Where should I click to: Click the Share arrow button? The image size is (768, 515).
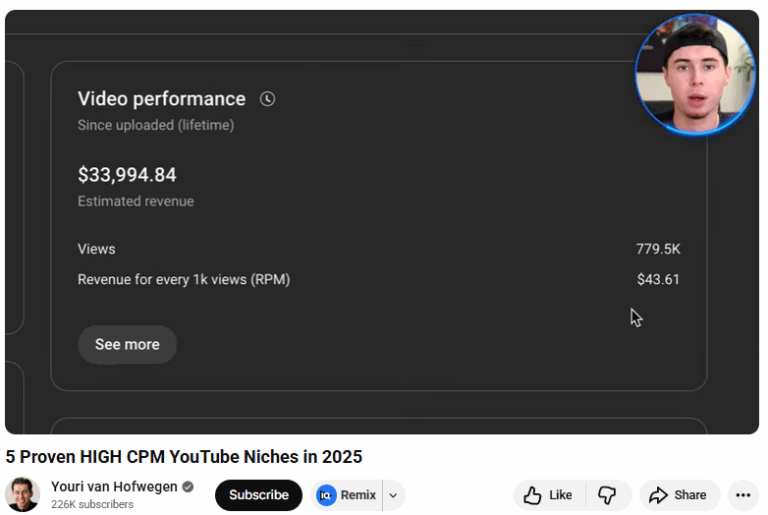coord(677,495)
